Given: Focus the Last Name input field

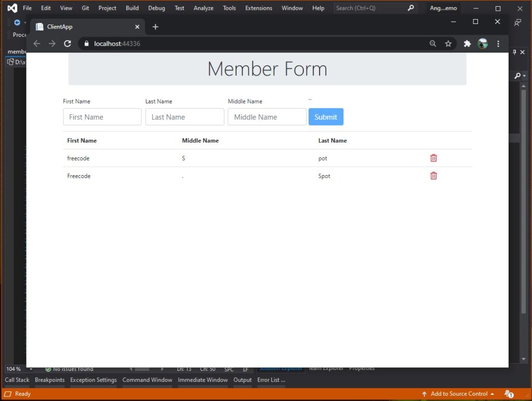Looking at the screenshot, I should coord(184,117).
